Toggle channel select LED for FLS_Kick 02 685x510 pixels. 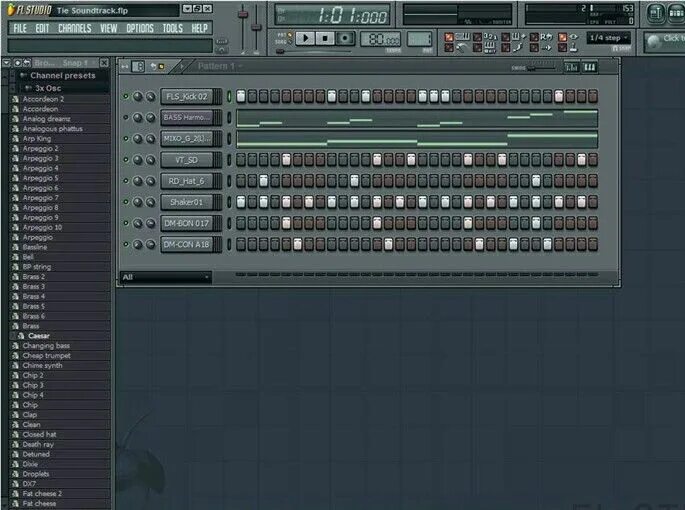pos(229,97)
